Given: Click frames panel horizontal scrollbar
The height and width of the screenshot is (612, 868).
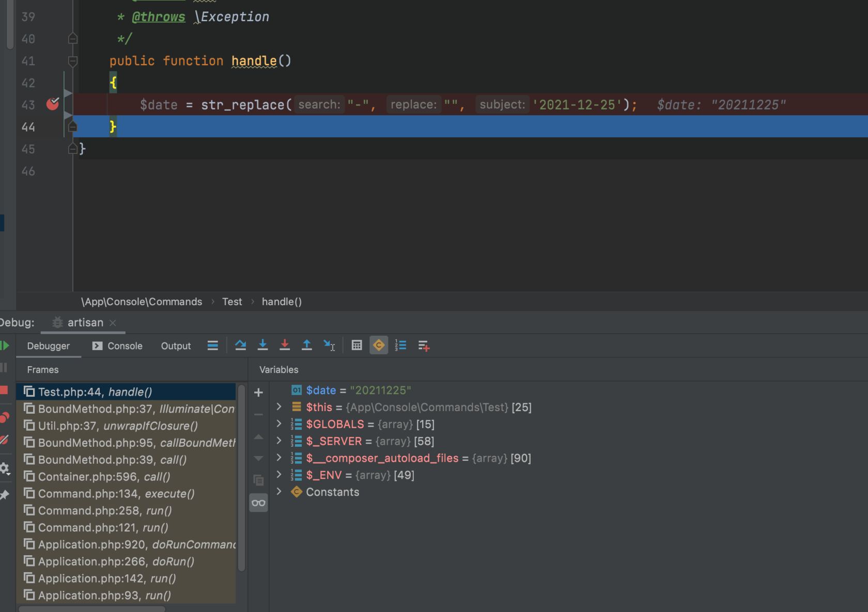Looking at the screenshot, I should (x=92, y=609).
